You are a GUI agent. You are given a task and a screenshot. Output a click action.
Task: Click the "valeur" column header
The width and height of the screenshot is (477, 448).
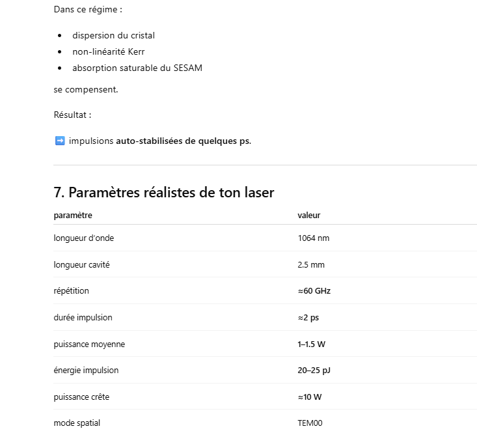pos(309,216)
